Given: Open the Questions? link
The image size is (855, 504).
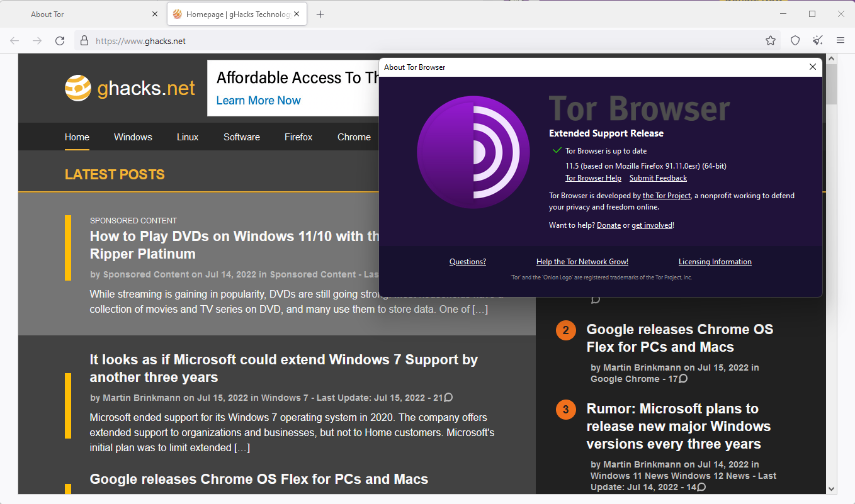Looking at the screenshot, I should [468, 262].
